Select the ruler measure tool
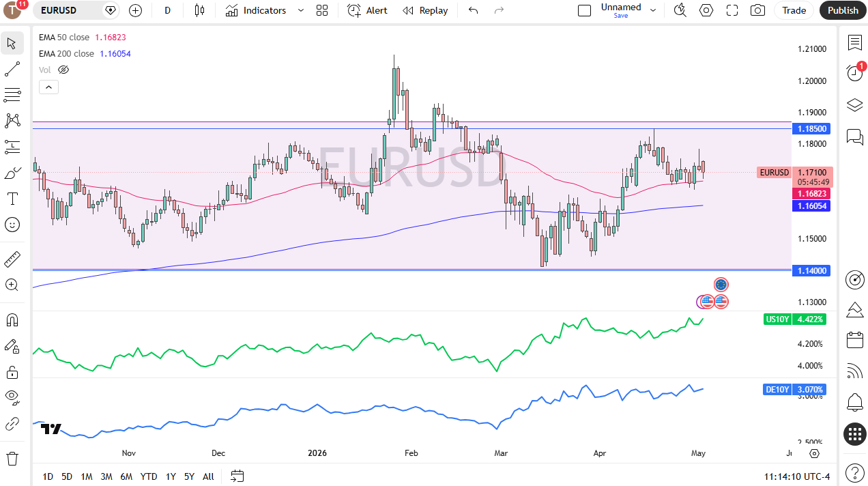The image size is (868, 486). point(12,259)
